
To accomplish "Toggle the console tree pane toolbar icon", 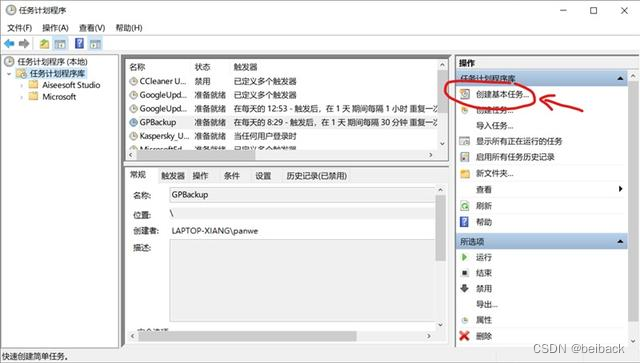I will pyautogui.click(x=60, y=43).
